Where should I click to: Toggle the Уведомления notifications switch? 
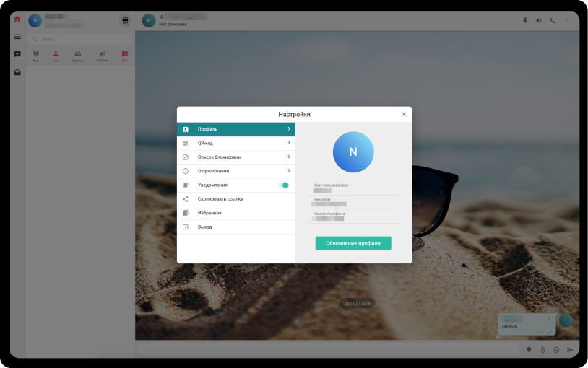[283, 185]
